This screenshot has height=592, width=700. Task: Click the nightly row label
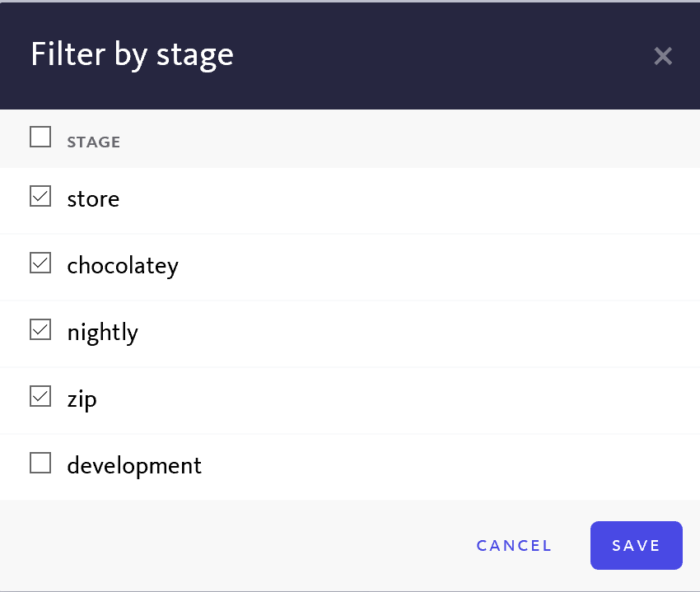102,332
